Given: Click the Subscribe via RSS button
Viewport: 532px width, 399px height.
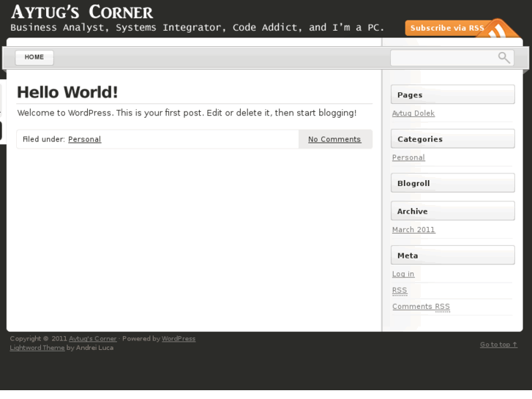Looking at the screenshot, I should 446,28.
